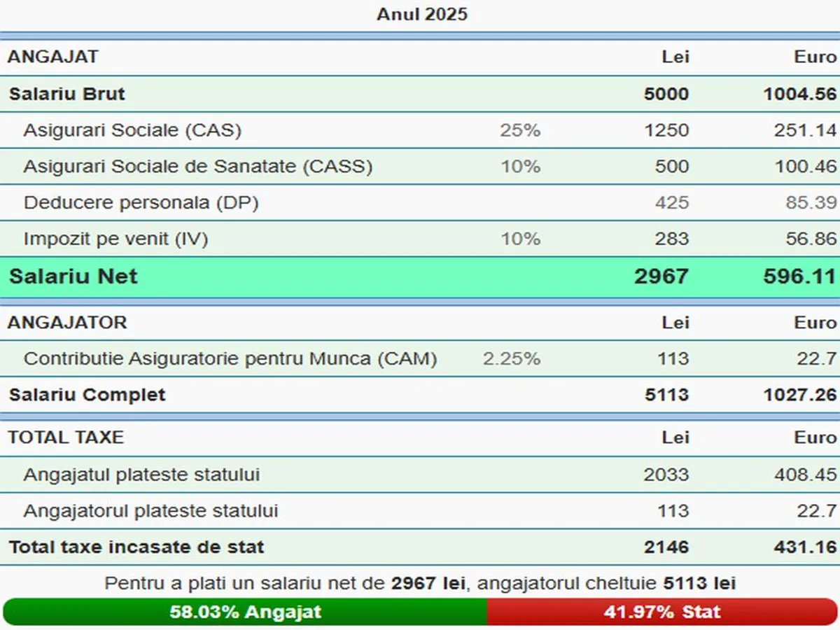Click the ANGAJATOR section header
Viewport: 840px width, 630px height.
67,323
